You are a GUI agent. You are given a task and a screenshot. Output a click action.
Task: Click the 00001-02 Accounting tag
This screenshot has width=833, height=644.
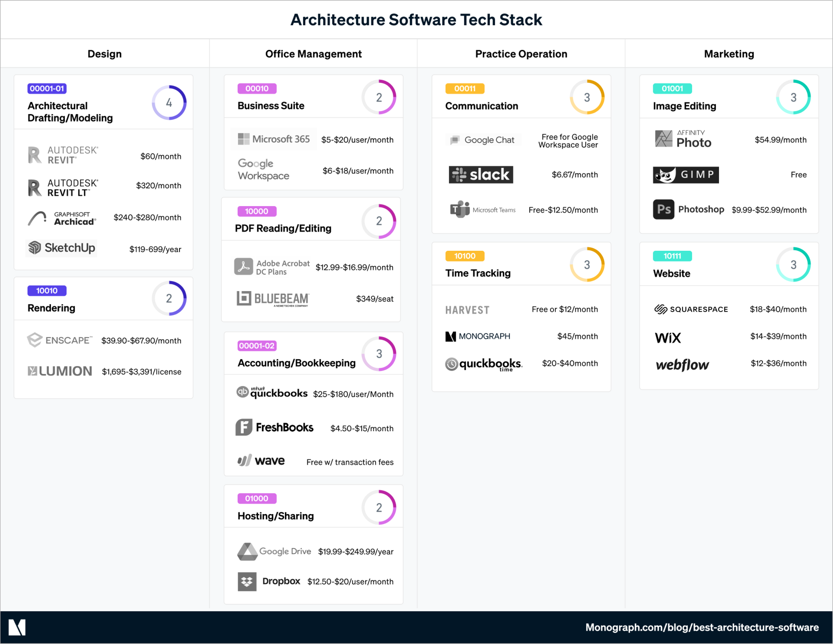257,346
